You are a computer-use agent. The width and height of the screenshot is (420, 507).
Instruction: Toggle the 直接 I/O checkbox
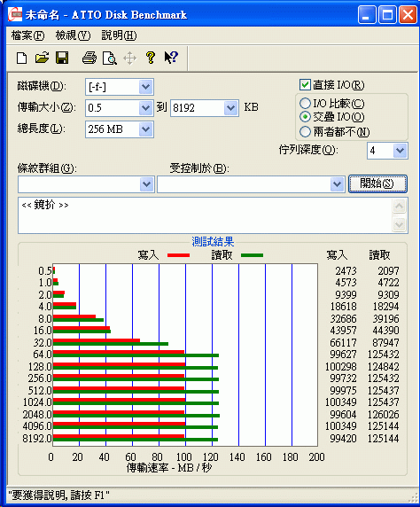(305, 85)
